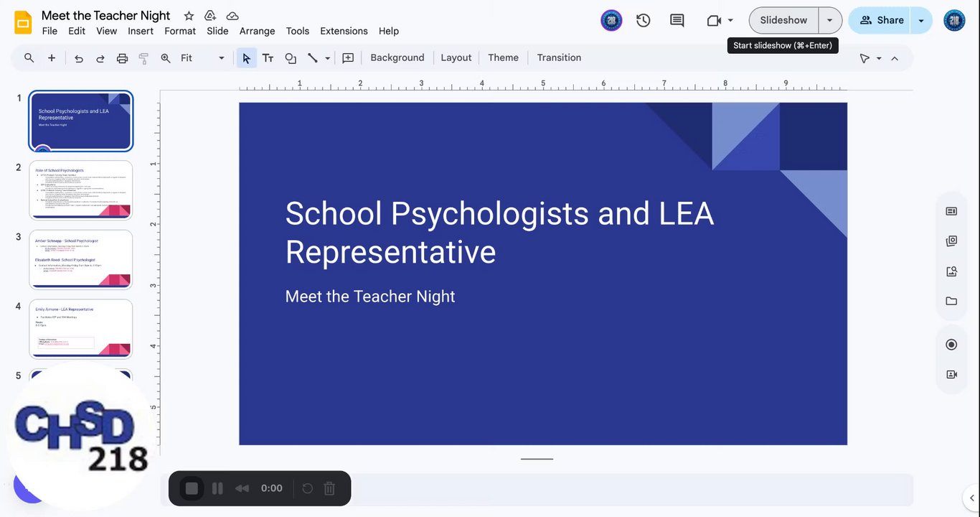Select the Text box tool

tap(268, 58)
